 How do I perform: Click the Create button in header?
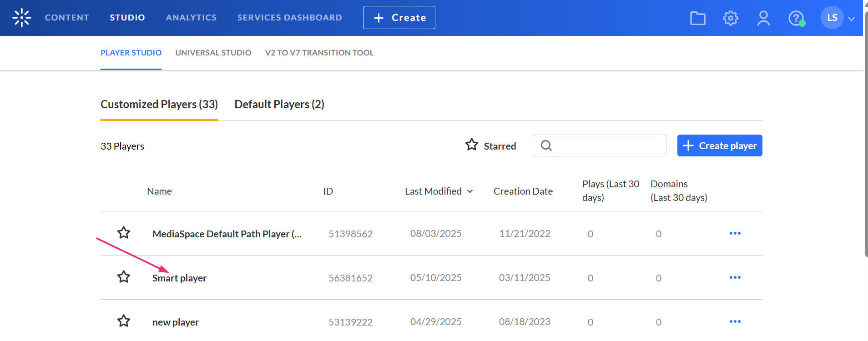click(x=399, y=18)
